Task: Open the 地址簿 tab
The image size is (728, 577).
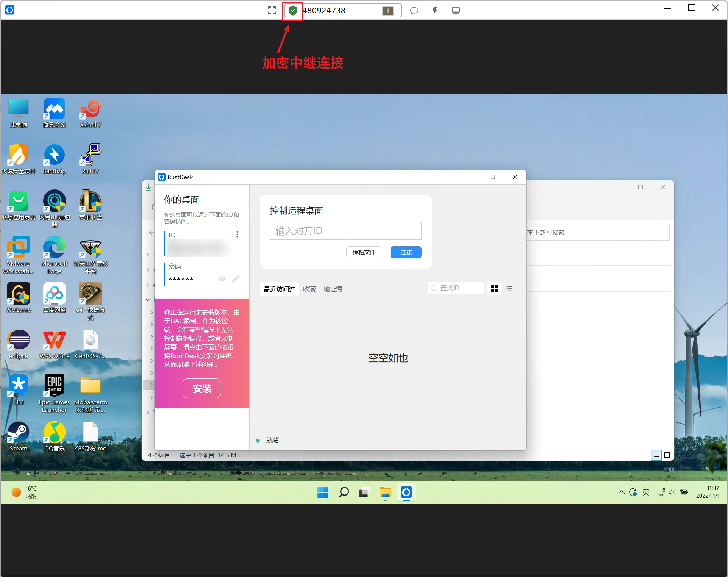Action: [x=333, y=289]
